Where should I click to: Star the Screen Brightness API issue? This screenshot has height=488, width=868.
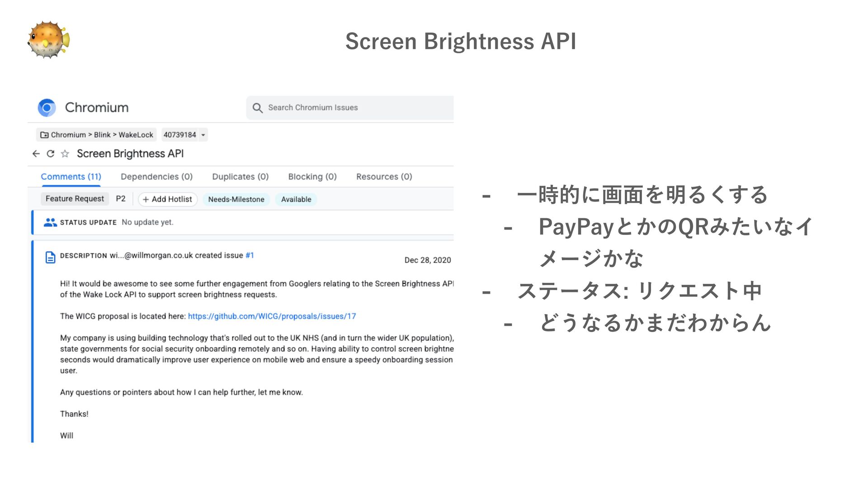[65, 154]
